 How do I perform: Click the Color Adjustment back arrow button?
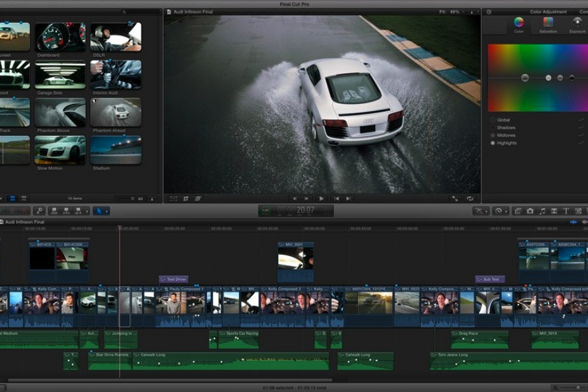[489, 11]
